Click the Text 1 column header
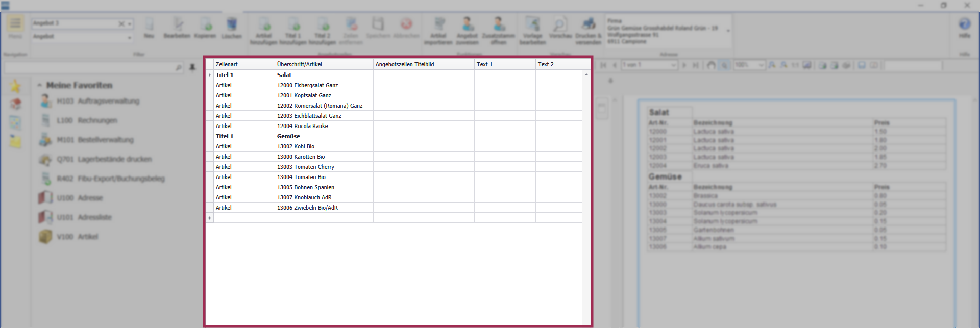Viewport: 980px width, 328px height. [x=505, y=64]
